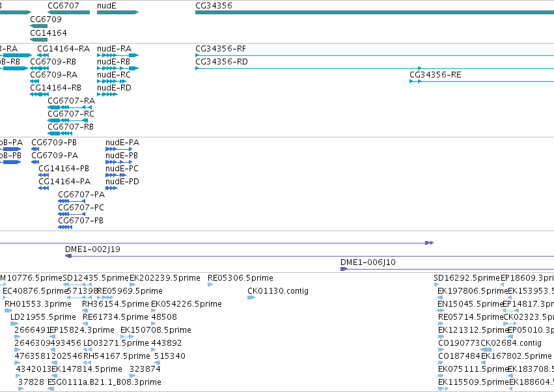Click the nudE-RB transcript label

[114, 61]
